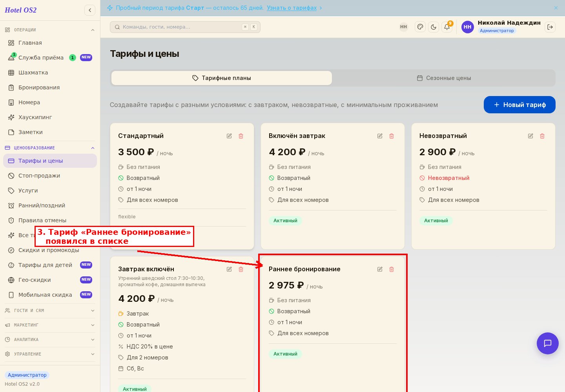Edit the Невозвратный tariff

pos(530,136)
